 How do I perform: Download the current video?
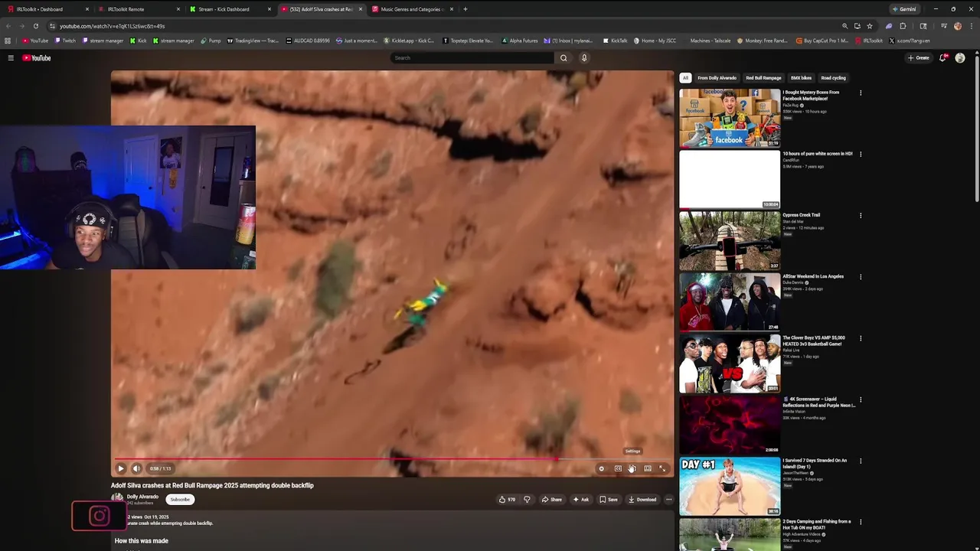tap(642, 500)
